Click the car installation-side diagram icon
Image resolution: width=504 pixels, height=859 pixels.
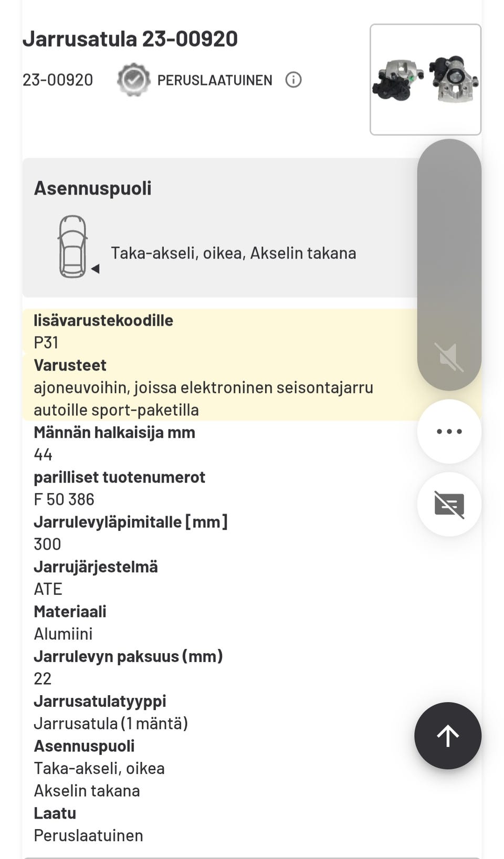click(72, 246)
